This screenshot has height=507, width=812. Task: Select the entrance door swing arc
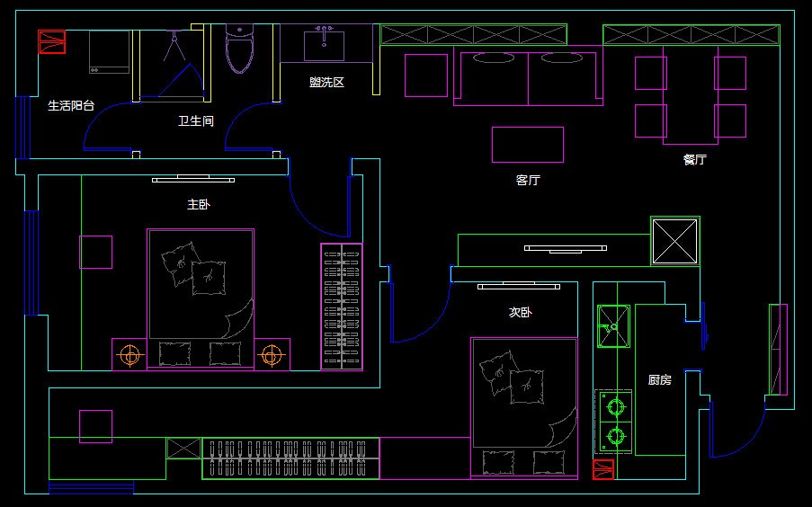pyautogui.click(x=739, y=430)
